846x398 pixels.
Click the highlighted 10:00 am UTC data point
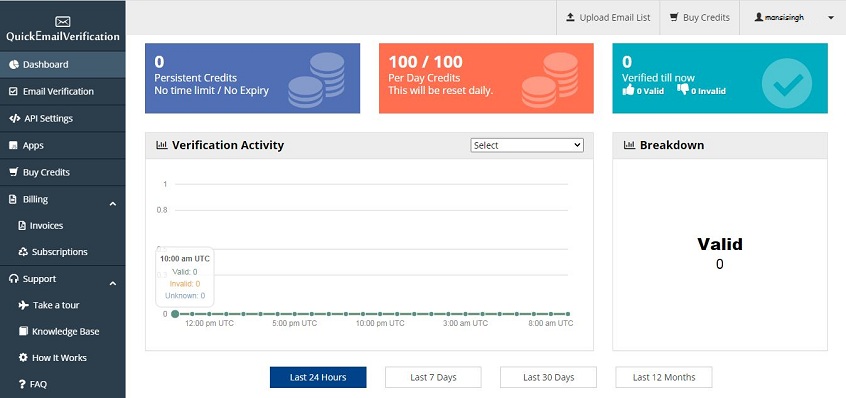pos(175,314)
